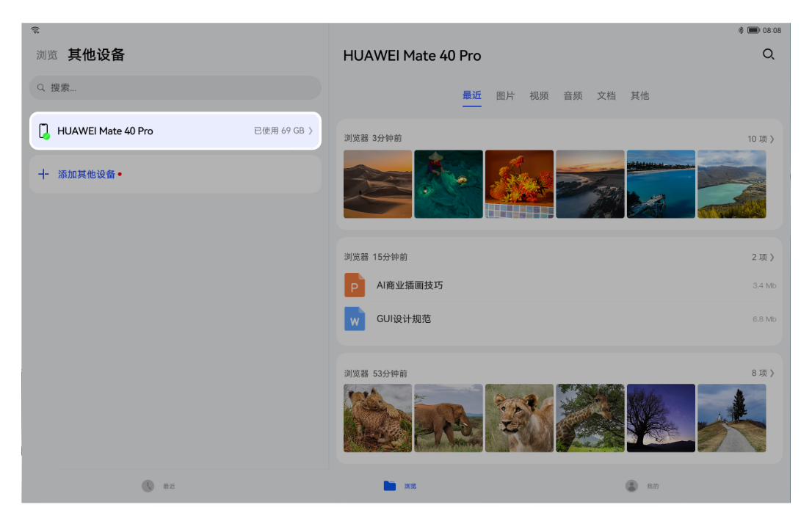Tap the Bluetooth icon in the status bar
This screenshot has height=524, width=812.
tap(740, 30)
